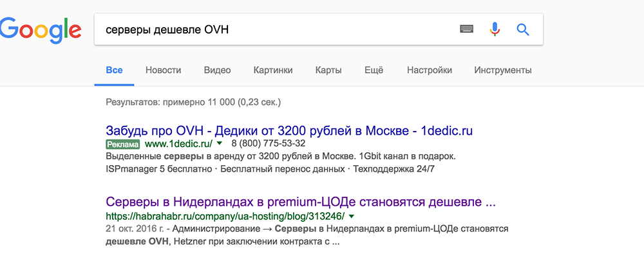Click the Google logo
644x258 pixels.
tap(40, 30)
